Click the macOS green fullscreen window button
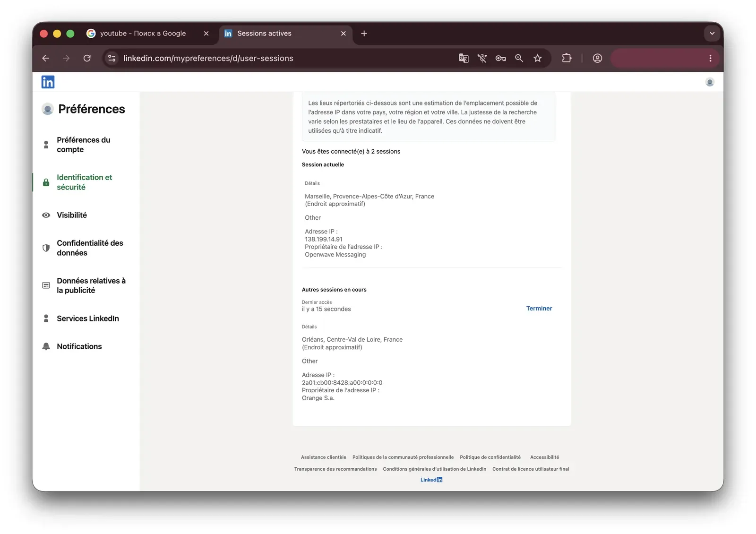This screenshot has width=756, height=534. (x=70, y=34)
